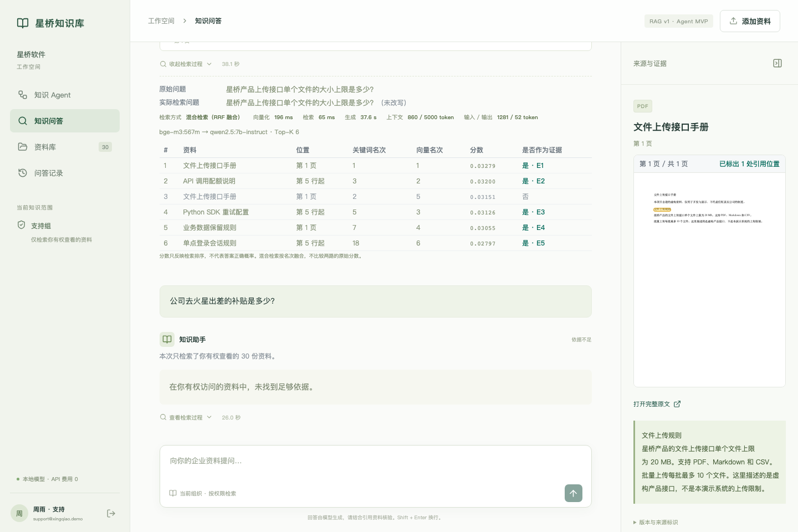Collapse the 来源与证据 panel
Screen dimensions: 798x532
coord(777,63)
